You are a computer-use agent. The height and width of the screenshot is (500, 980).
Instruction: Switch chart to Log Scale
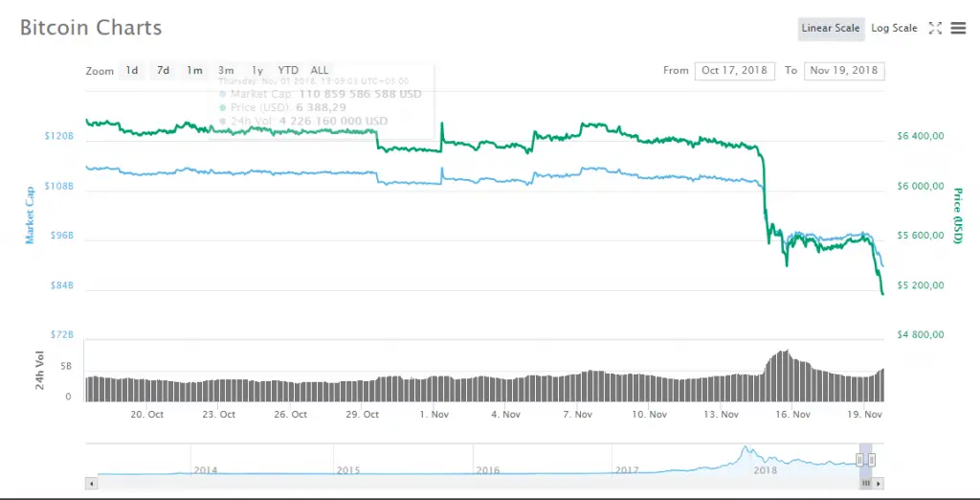coord(895,29)
